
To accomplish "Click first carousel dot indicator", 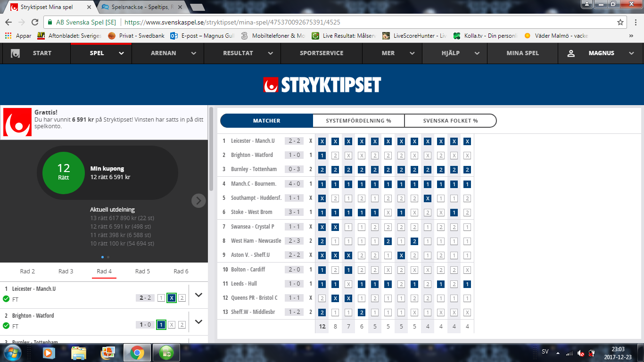I will tap(103, 257).
